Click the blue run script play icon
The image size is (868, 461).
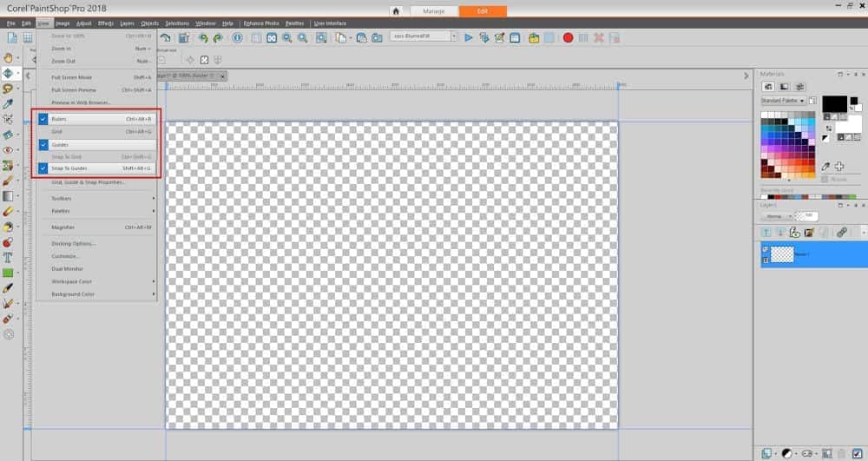pos(469,37)
